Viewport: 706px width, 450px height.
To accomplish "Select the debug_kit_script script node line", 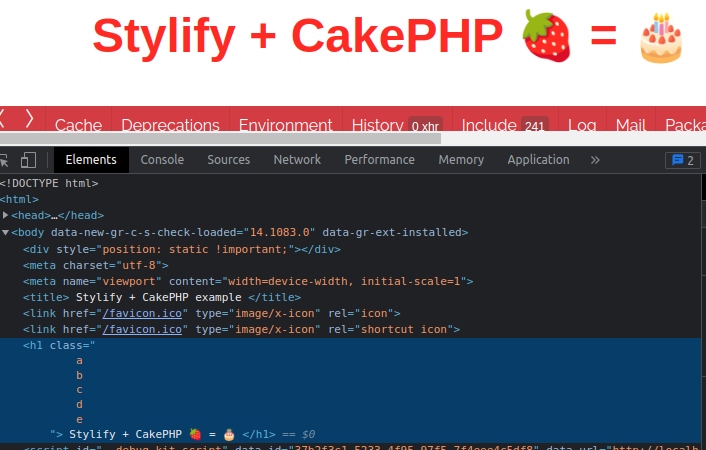I will pos(360,447).
